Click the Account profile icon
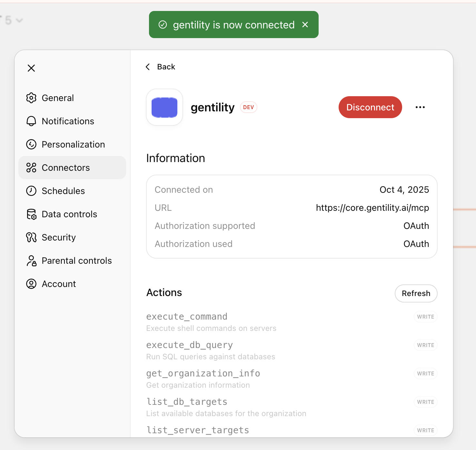 (x=31, y=284)
